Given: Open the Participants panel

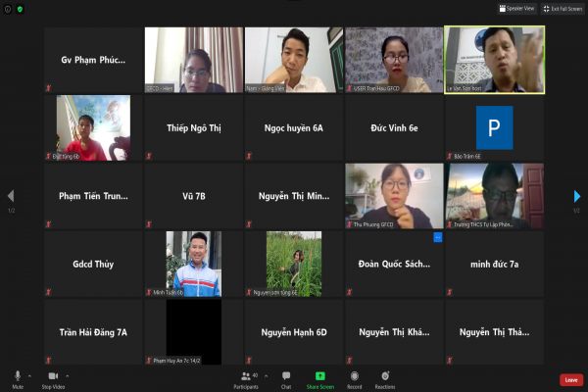Looking at the screenshot, I should point(247,377).
